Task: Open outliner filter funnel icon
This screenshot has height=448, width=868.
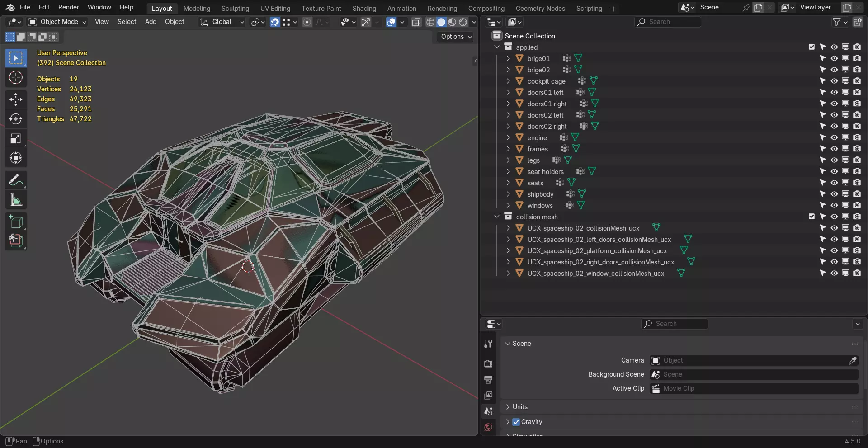Action: tap(837, 22)
